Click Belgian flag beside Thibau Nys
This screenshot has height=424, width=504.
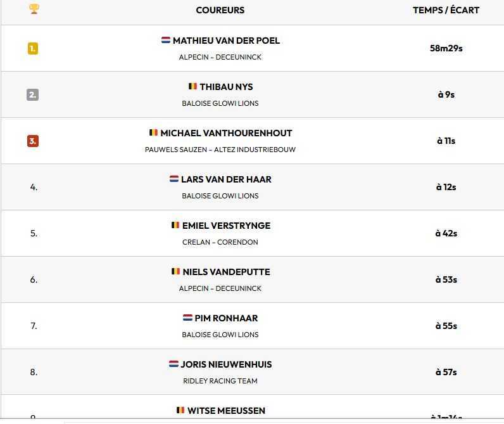coord(192,86)
